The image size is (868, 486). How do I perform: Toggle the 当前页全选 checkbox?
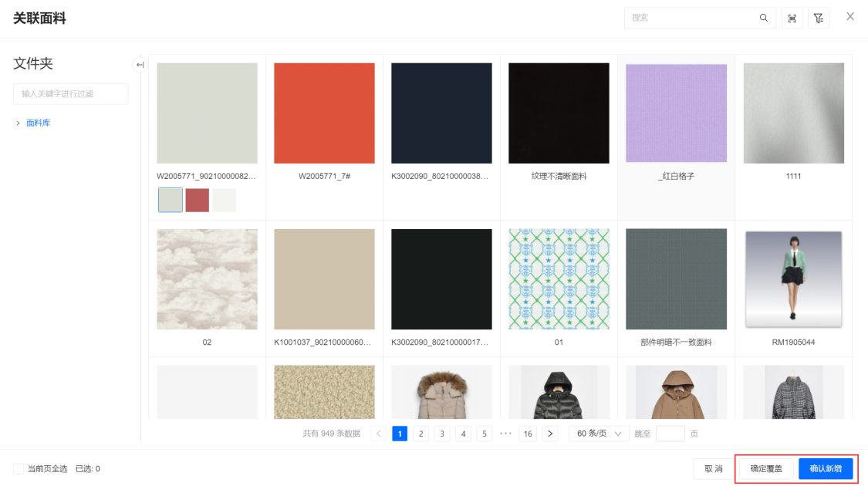click(19, 469)
